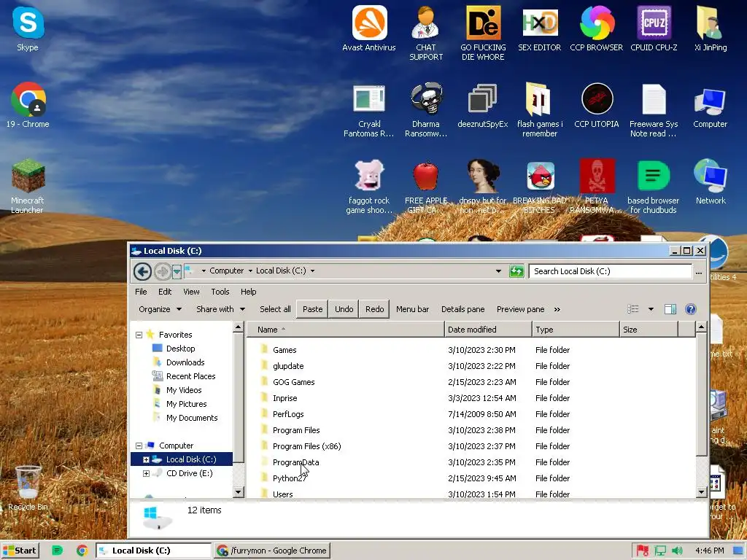747x560 pixels.
Task: Expand the CD Drive (E:) tree node
Action: 146,473
